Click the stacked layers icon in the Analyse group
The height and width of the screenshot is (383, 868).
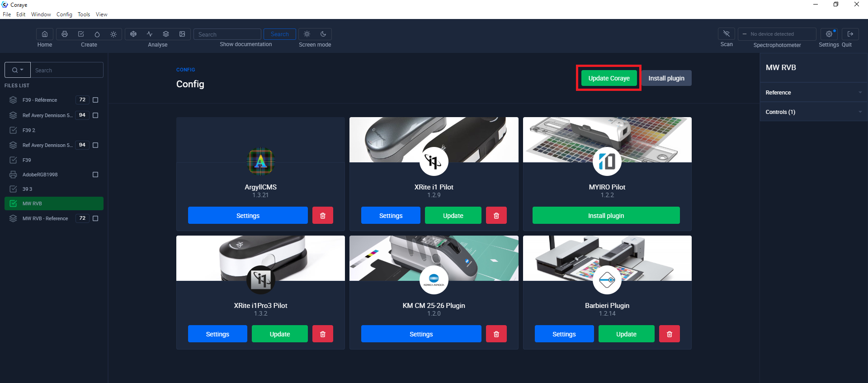coord(166,34)
